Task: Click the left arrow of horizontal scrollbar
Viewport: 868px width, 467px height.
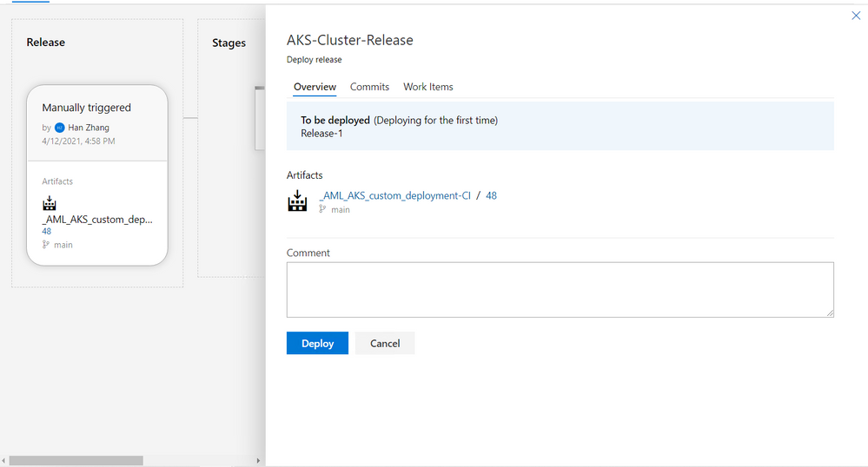Action: (x=3, y=460)
